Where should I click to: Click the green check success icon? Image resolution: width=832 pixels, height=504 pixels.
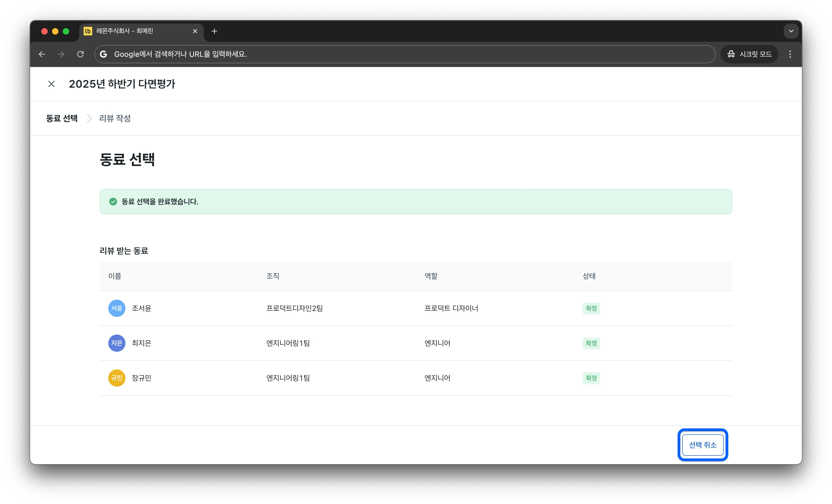(113, 202)
